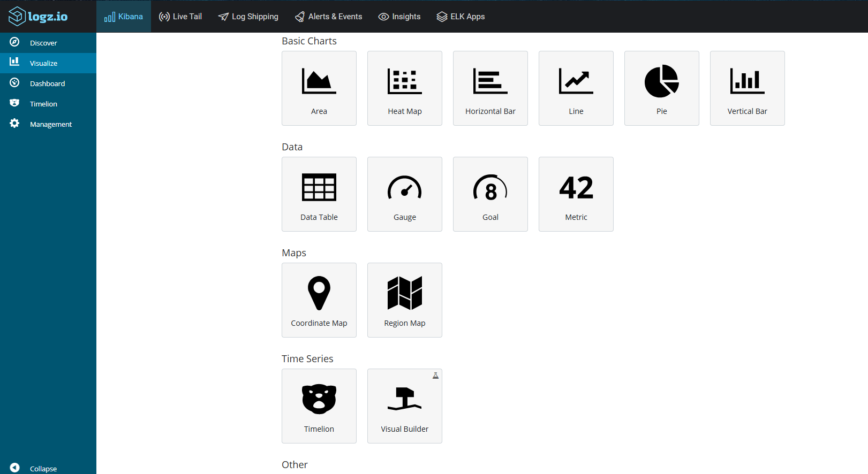The height and width of the screenshot is (474, 868).
Task: Select the Timelion visualization bear icon
Action: [x=319, y=399]
